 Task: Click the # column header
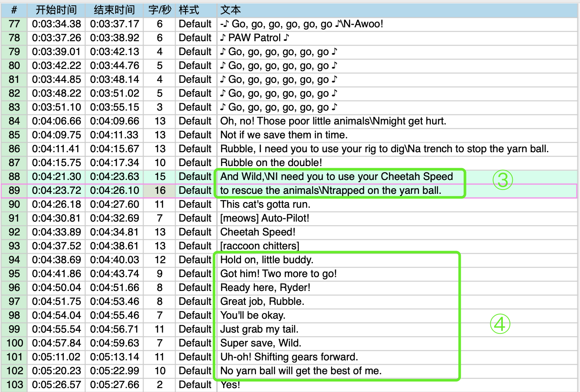(14, 10)
